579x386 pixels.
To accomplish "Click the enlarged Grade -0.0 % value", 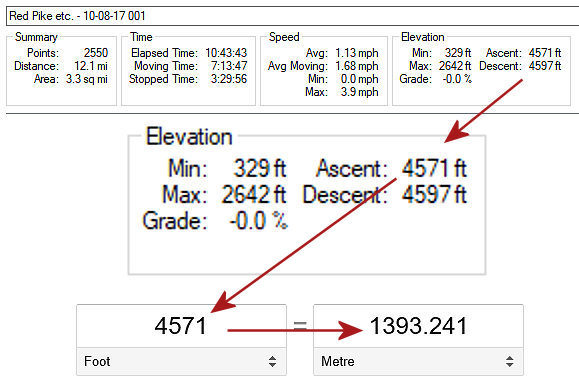I will pyautogui.click(x=258, y=221).
